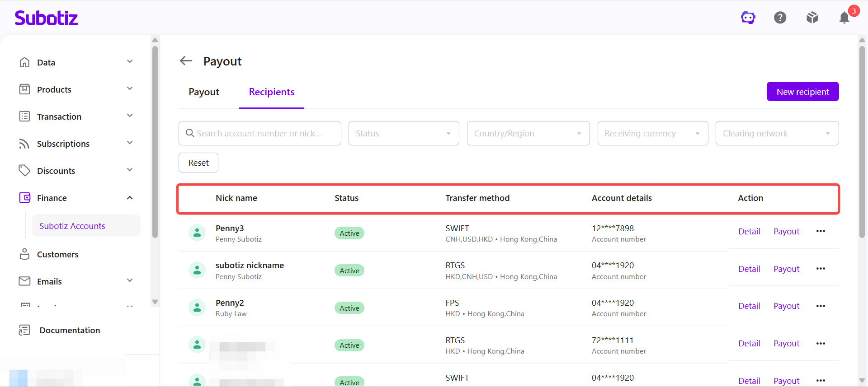Click the New recipient button

803,92
